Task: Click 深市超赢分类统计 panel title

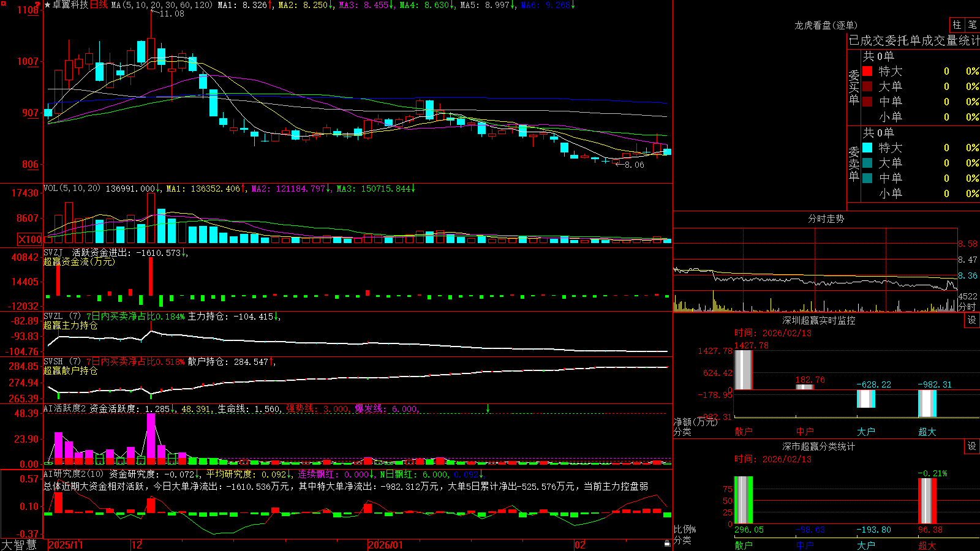Action: coord(818,446)
